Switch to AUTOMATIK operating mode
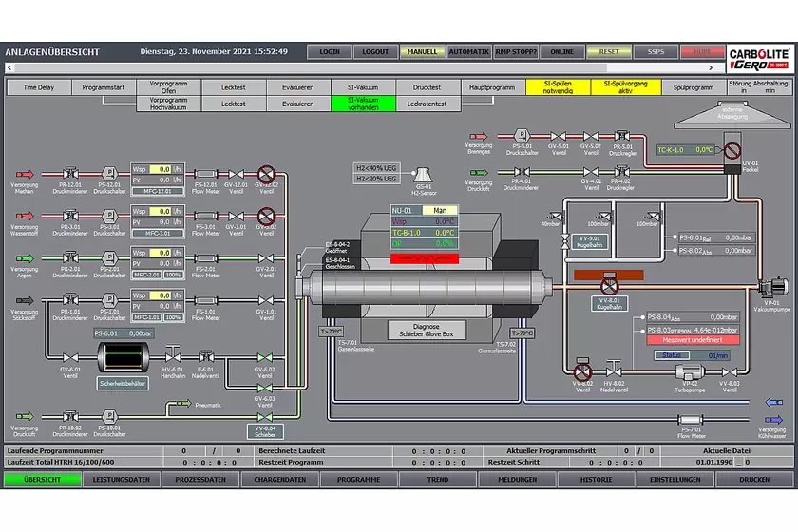Screen dimensions: 798x532 click(x=468, y=52)
